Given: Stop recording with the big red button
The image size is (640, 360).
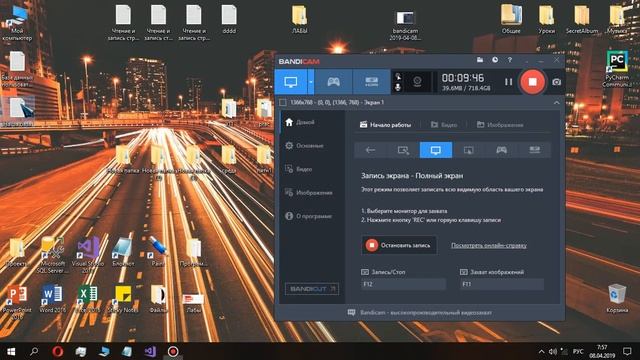Looking at the screenshot, I should pyautogui.click(x=532, y=82).
